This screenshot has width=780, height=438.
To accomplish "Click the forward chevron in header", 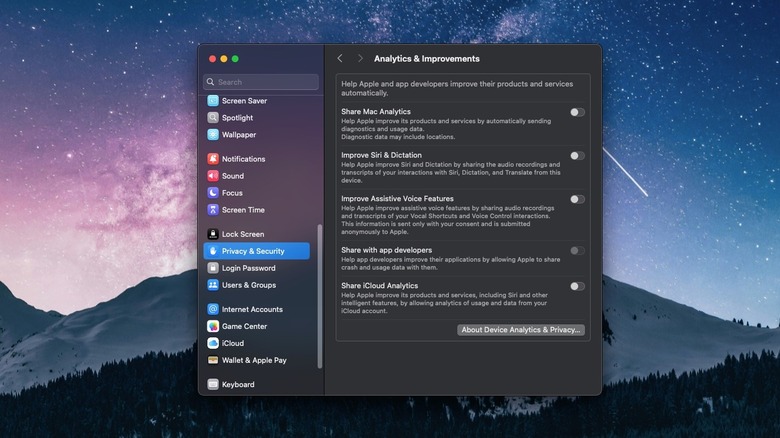I will tap(360, 59).
